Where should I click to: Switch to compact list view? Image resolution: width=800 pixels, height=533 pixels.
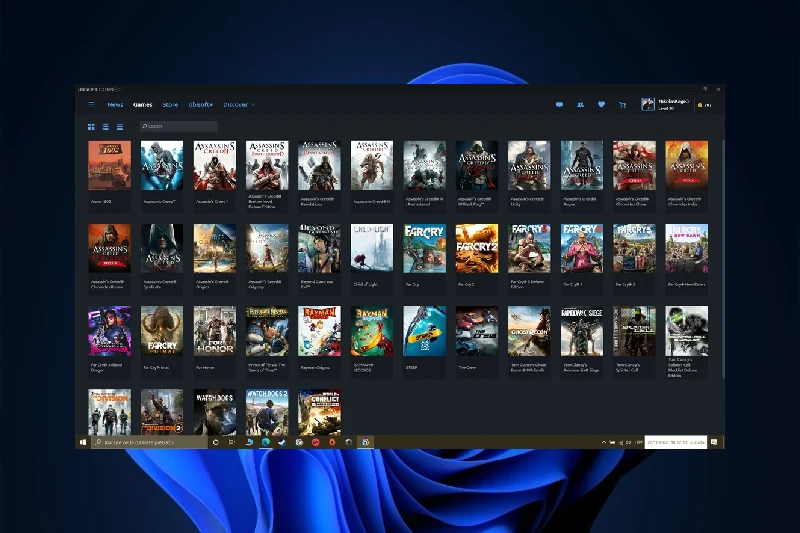(x=120, y=127)
